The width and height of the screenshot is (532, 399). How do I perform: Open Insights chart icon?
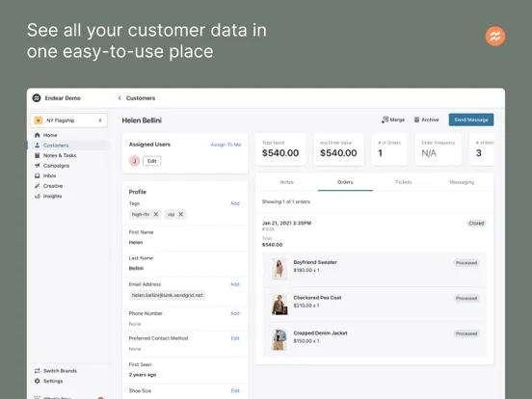[38, 196]
